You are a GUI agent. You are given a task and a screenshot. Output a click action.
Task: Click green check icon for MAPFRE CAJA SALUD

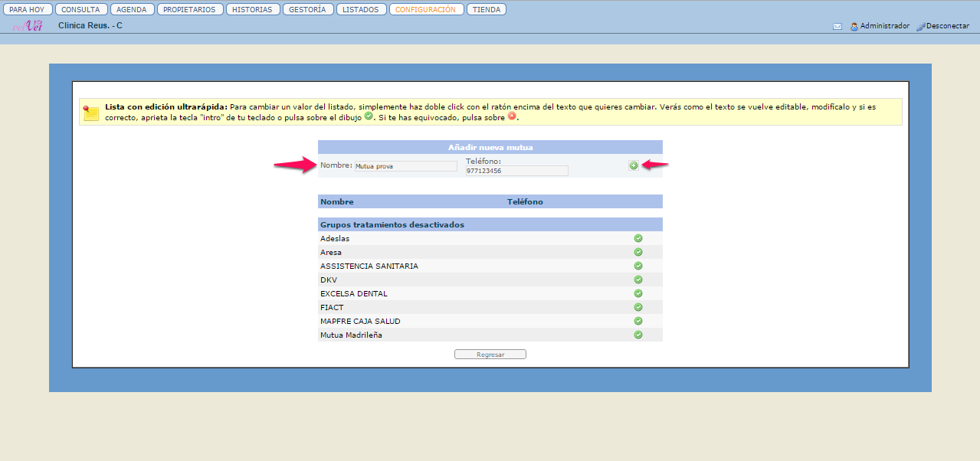pos(637,321)
